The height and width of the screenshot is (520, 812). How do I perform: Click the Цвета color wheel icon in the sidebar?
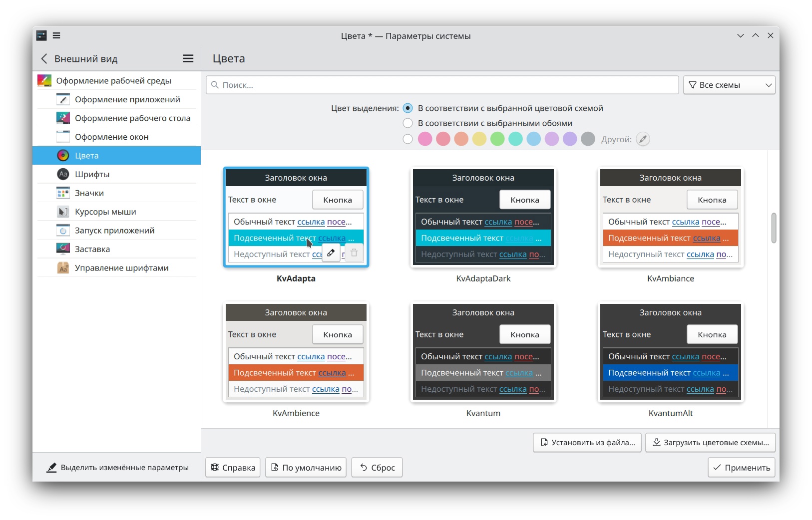coord(63,155)
